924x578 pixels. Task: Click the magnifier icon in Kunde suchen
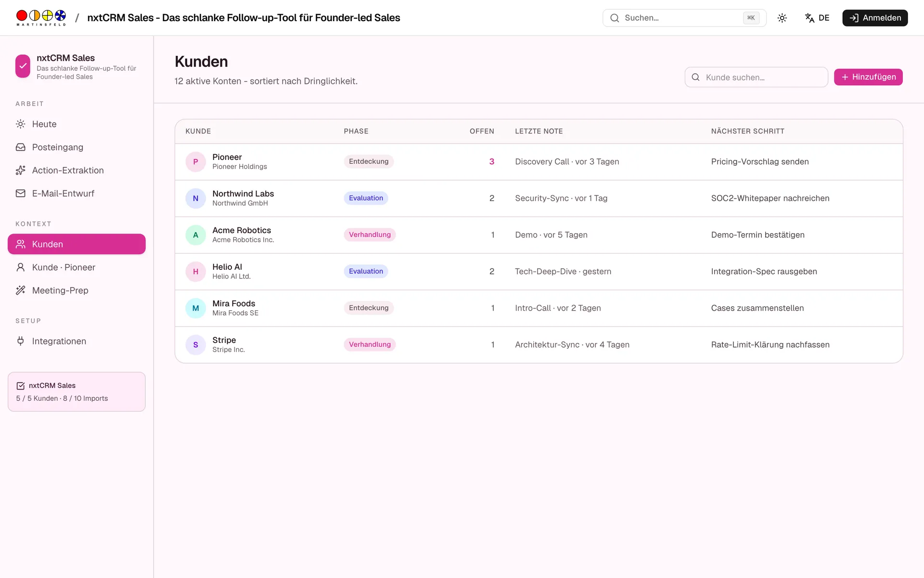(695, 77)
